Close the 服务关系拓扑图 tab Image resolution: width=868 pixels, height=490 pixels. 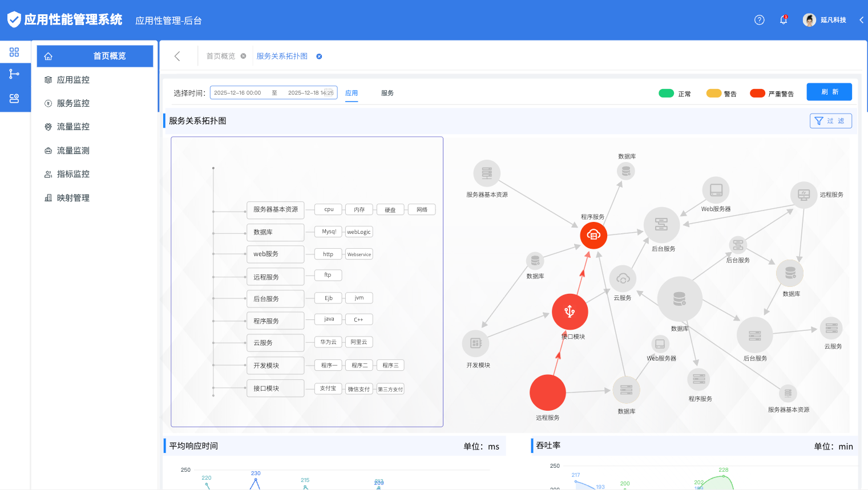pos(319,56)
